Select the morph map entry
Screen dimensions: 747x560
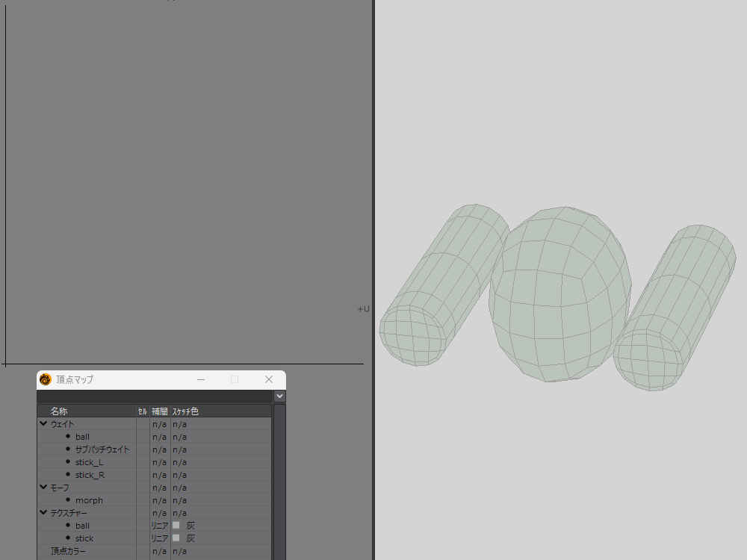(x=89, y=500)
